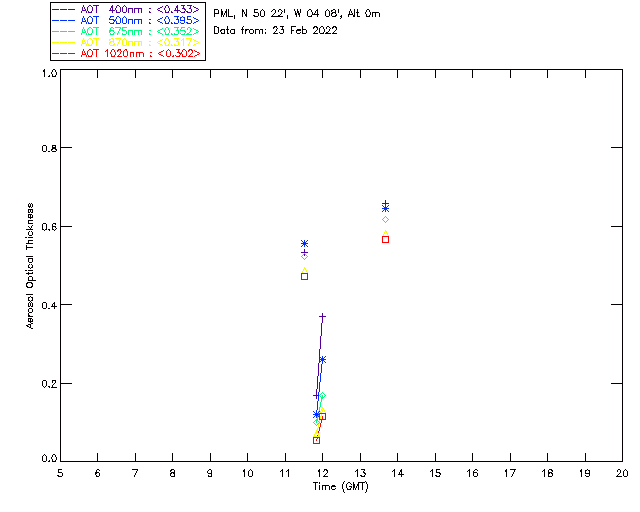Click the 'Time (GMT)' axis label

[x=340, y=487]
